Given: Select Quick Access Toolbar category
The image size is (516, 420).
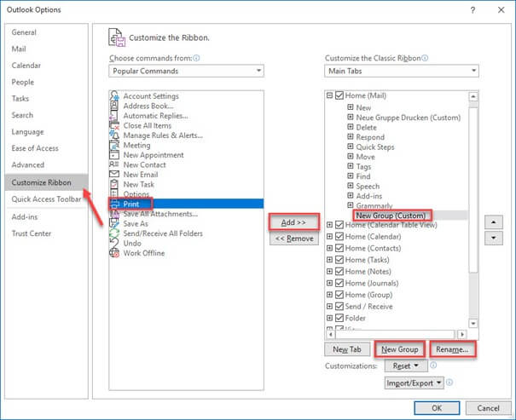Looking at the screenshot, I should coord(46,199).
